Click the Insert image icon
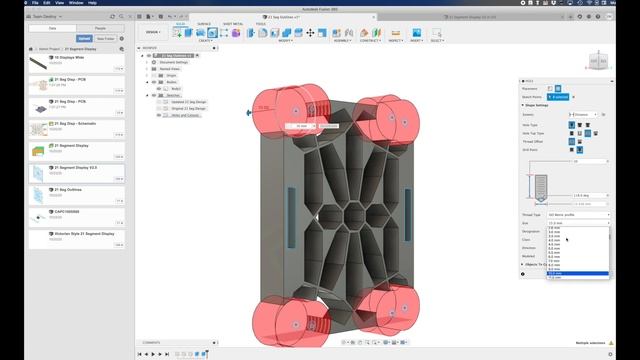 click(x=416, y=33)
